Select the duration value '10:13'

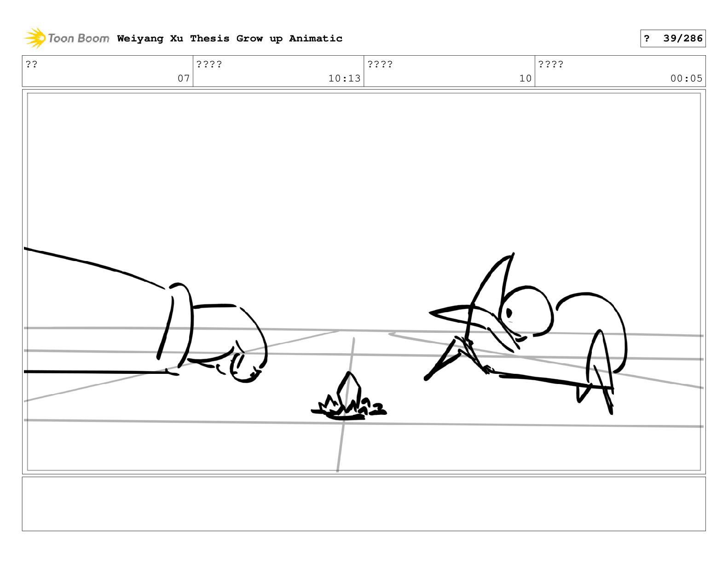344,78
